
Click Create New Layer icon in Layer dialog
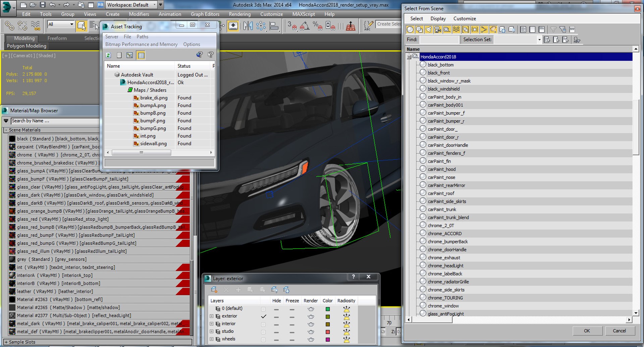click(214, 290)
